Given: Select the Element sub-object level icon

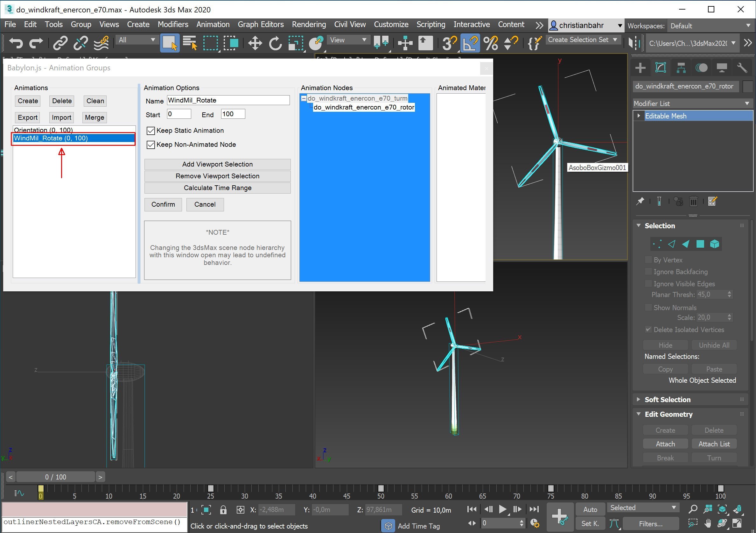Looking at the screenshot, I should pyautogui.click(x=715, y=244).
